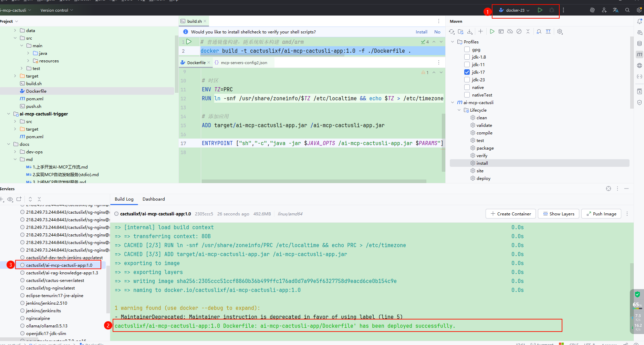Image resolution: width=644 pixels, height=345 pixels.
Task: Click the Maven add project plus icon
Action: pos(480,31)
